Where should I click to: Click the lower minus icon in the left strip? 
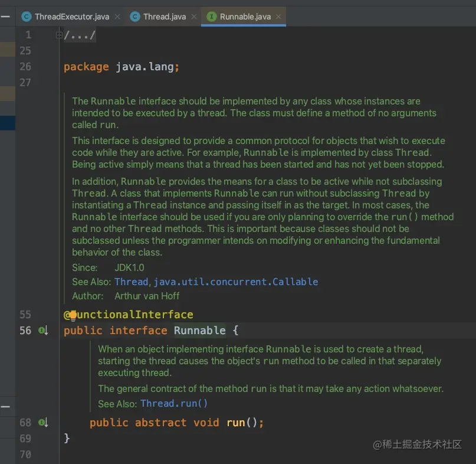click(x=5, y=407)
